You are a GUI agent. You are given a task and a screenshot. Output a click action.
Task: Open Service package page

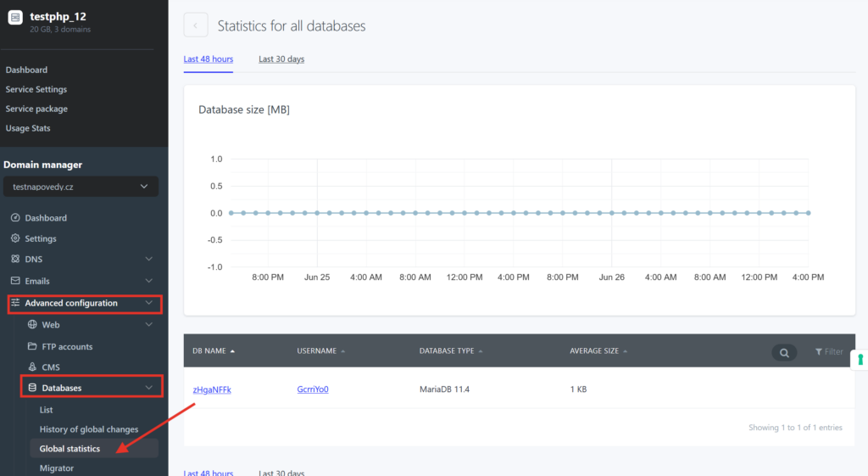point(36,109)
